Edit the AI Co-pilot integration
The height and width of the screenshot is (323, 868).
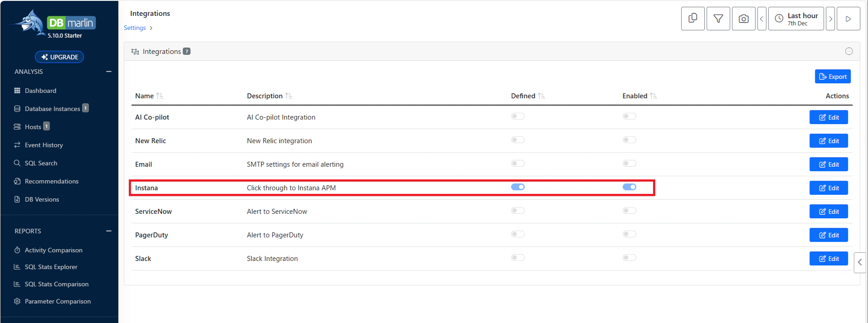829,117
